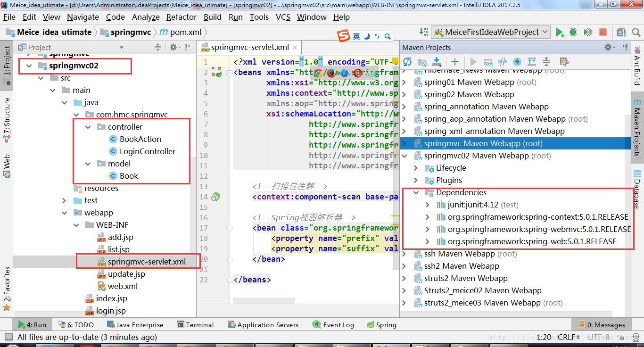The height and width of the screenshot is (347, 644).
Task: Run Maven build play icon
Action: pos(473,62)
